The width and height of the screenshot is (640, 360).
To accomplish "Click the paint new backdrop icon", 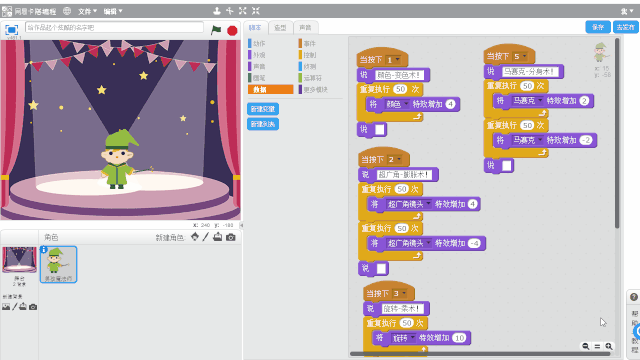I will tap(15, 307).
